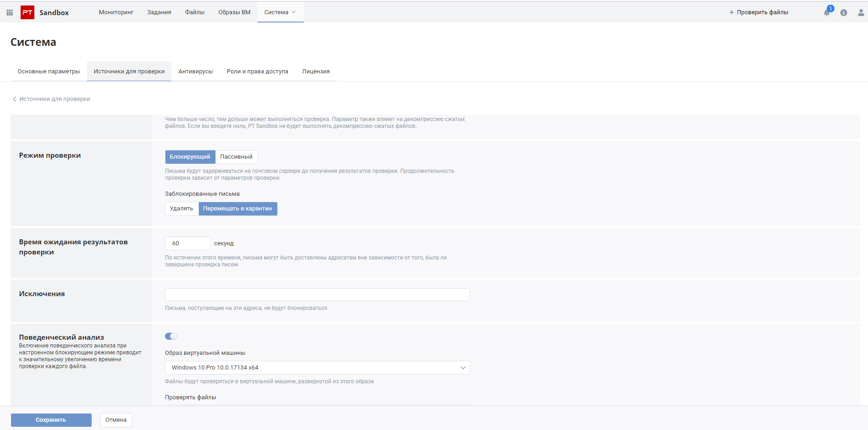Go back via the arrow beside Источники для проверки

click(14, 99)
